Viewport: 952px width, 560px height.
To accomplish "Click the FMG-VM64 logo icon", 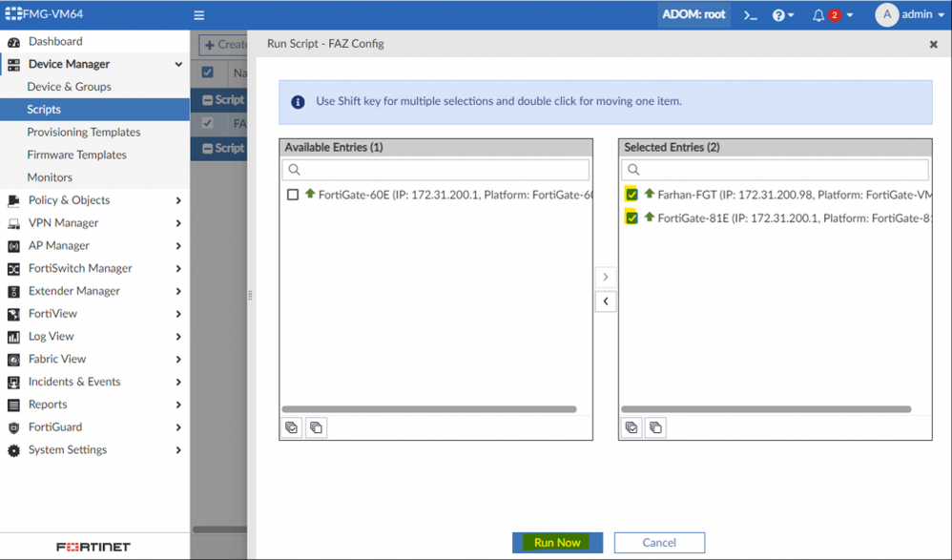I will [13, 14].
